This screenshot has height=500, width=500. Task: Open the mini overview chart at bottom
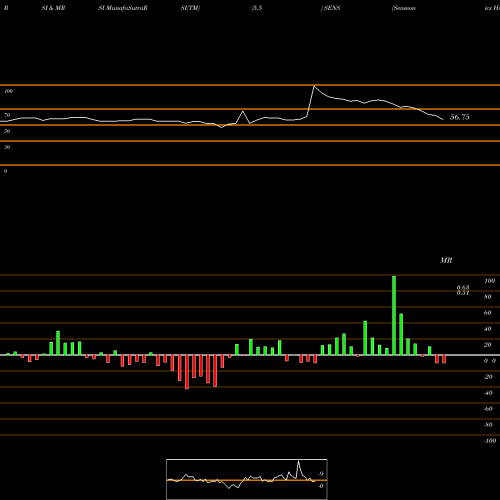[x=247, y=479]
